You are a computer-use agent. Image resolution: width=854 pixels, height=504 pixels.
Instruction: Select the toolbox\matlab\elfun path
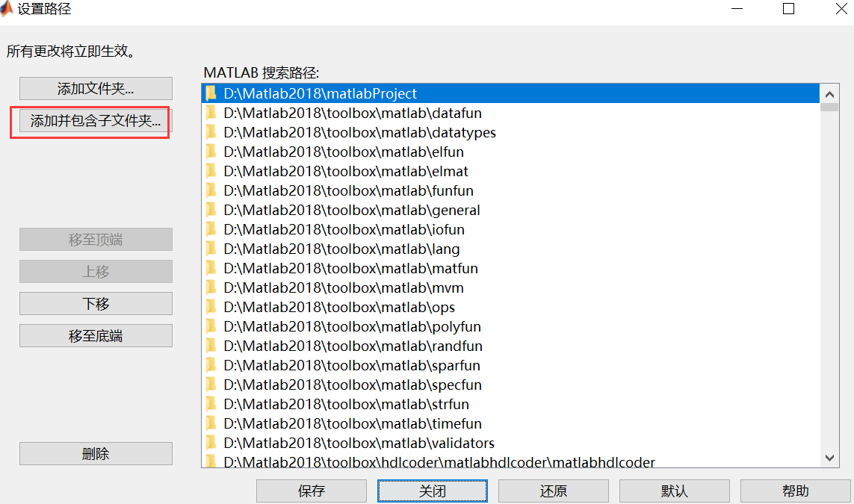510,152
